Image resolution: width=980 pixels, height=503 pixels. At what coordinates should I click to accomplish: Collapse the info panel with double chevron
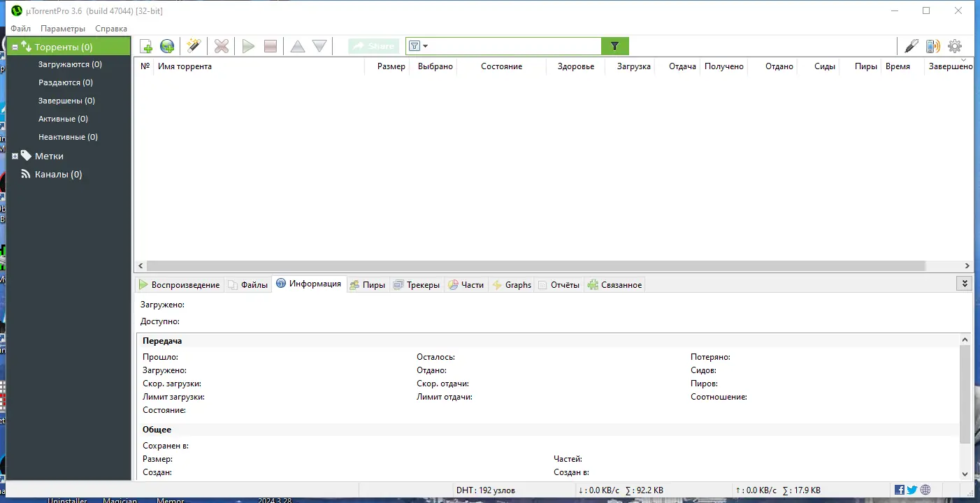point(964,283)
